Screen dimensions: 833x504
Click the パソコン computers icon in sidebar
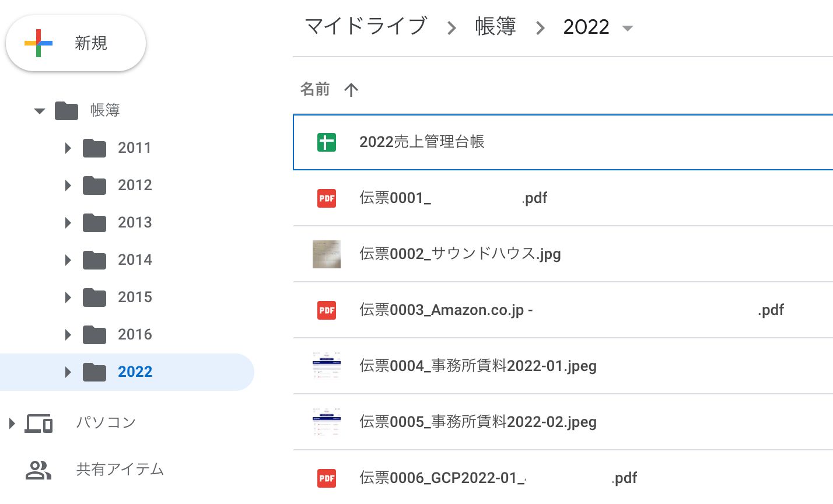[x=38, y=423]
